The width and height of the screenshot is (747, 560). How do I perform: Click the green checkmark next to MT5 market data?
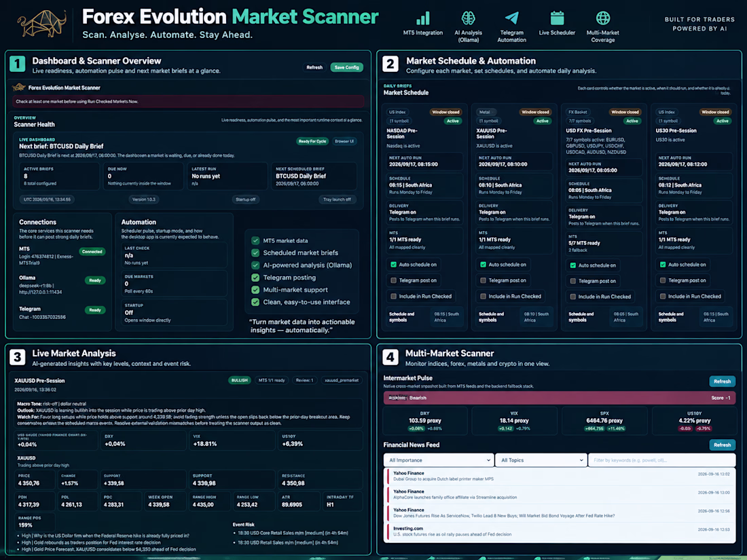tap(255, 240)
